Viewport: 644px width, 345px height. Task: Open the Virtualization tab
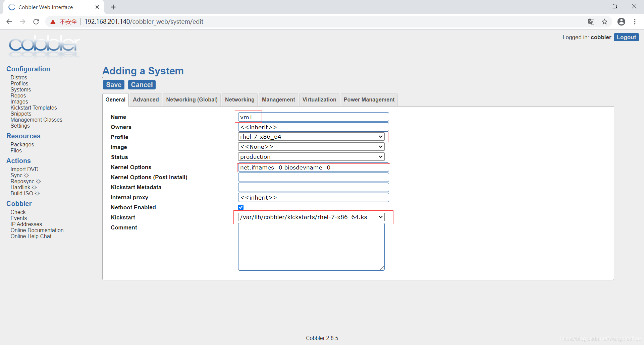[319, 100]
